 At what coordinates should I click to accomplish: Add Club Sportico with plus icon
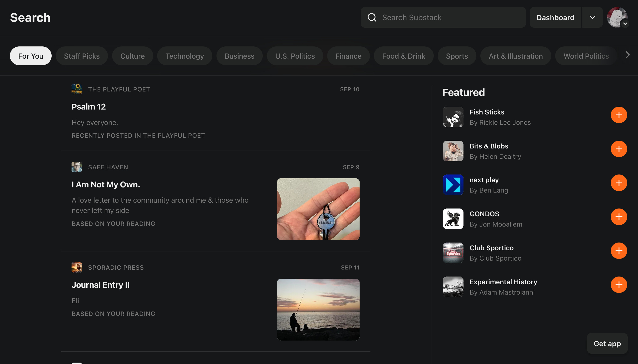pos(619,251)
